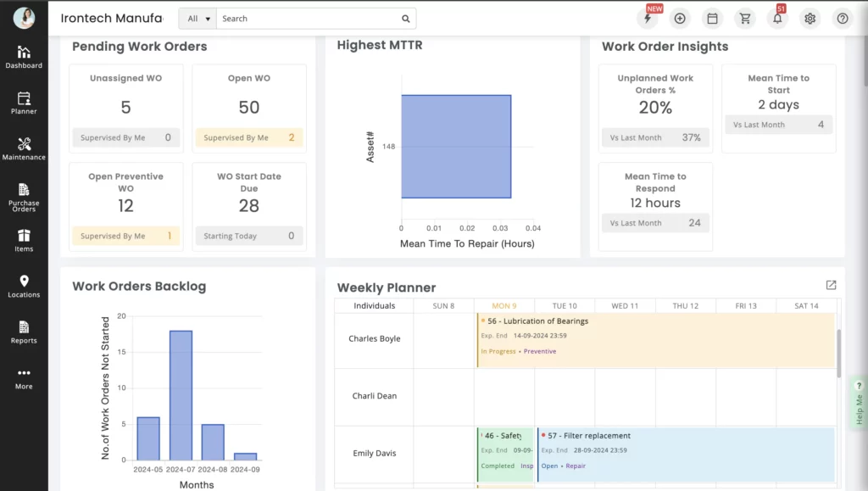Click the help question mark icon
The height and width of the screenshot is (491, 868).
pyautogui.click(x=842, y=18)
